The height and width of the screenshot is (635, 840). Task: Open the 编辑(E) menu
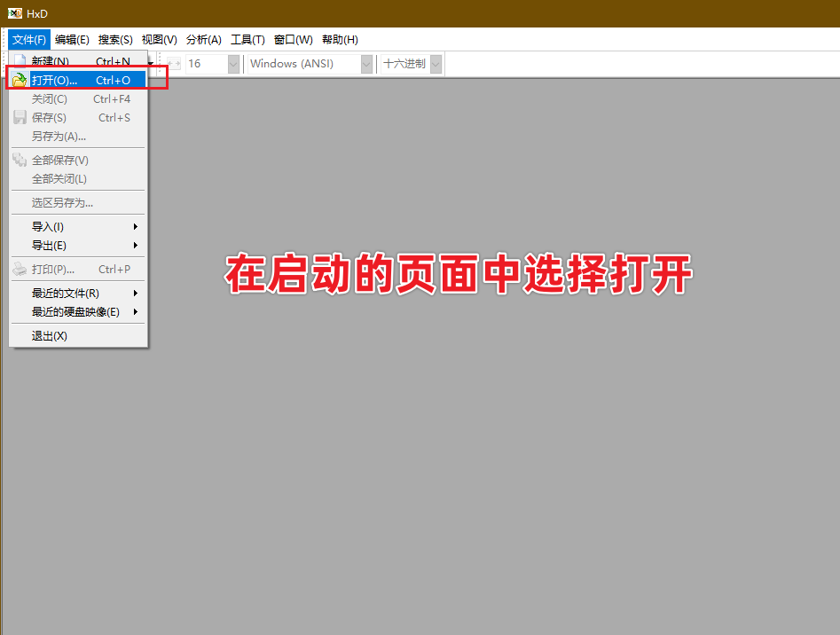pos(72,40)
